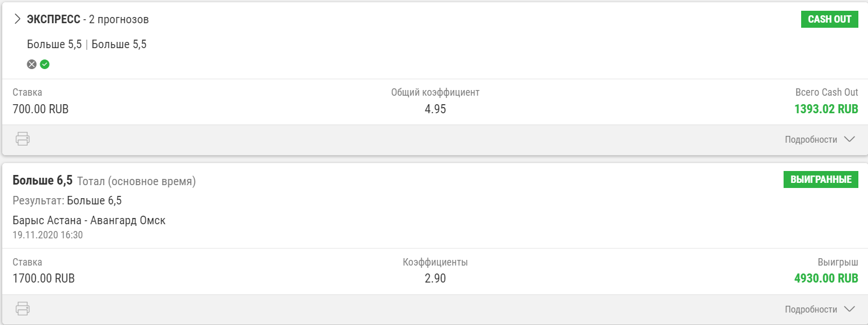Viewport: 868px width, 325px height.
Task: Open the Барыс Астана - Авангард Омск match
Action: pyautogui.click(x=89, y=220)
